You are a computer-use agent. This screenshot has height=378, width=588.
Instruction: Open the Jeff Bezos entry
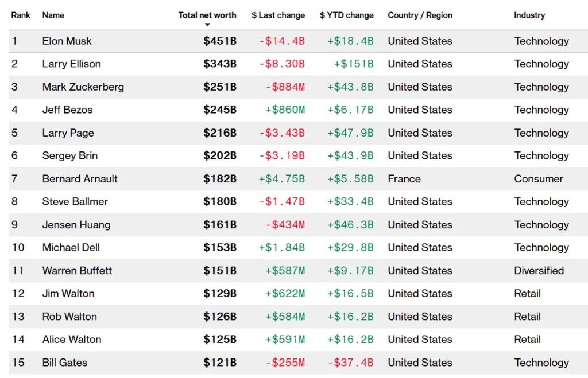[67, 110]
